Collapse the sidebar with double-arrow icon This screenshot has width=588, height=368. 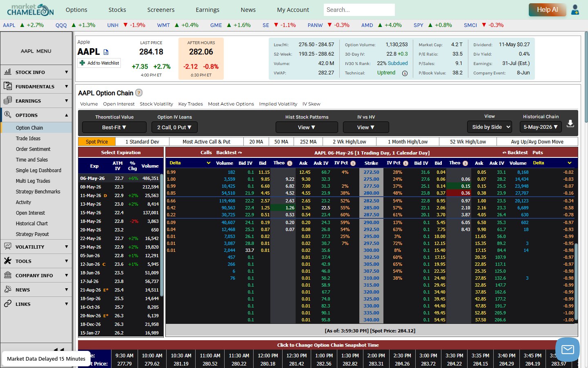click(59, 350)
